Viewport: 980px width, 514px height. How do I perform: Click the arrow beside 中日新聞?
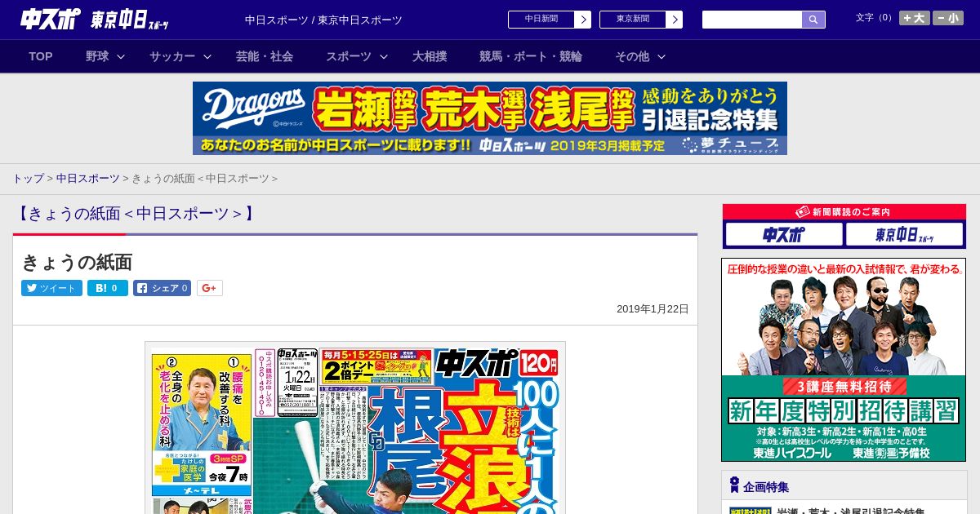[583, 20]
